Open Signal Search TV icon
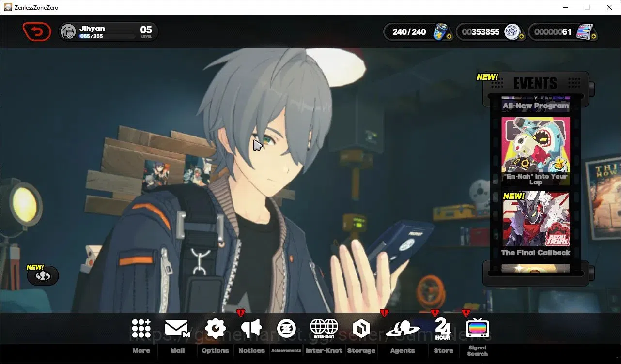The height and width of the screenshot is (364, 621). tap(478, 329)
